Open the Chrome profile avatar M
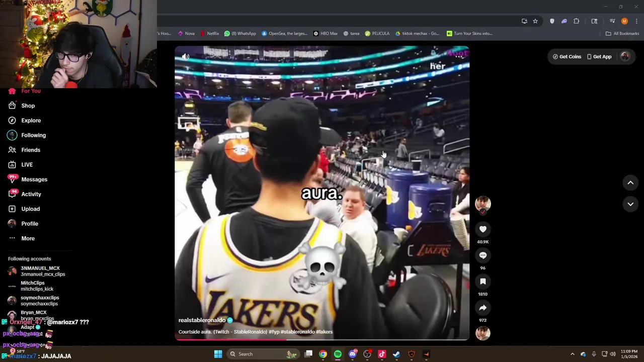644x362 pixels. click(x=624, y=21)
